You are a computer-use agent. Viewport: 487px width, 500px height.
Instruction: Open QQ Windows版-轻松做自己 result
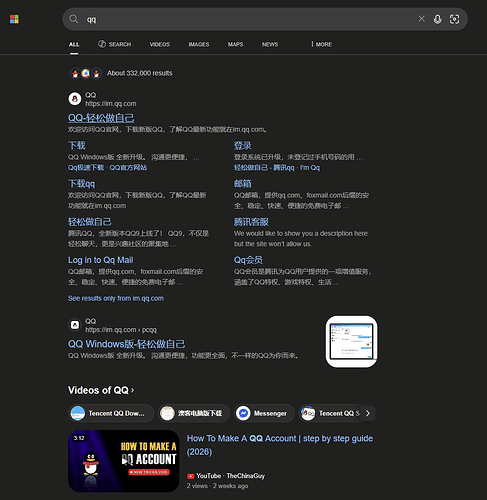point(127,344)
